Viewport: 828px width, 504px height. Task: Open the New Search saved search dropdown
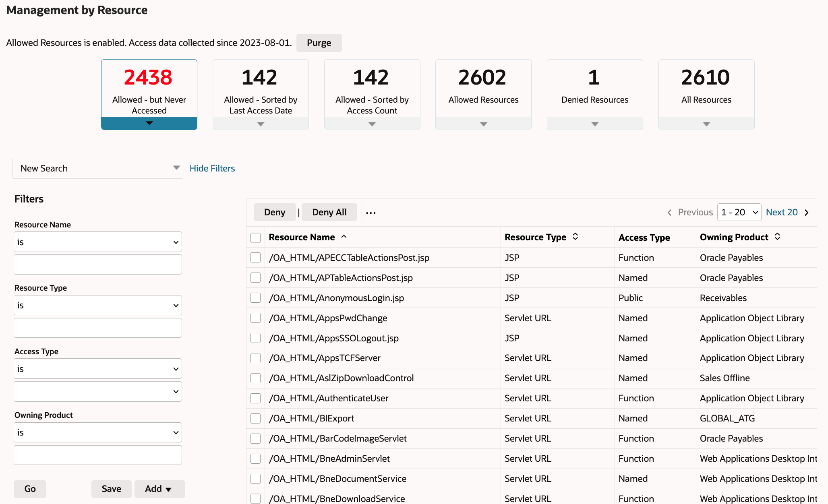click(x=98, y=168)
